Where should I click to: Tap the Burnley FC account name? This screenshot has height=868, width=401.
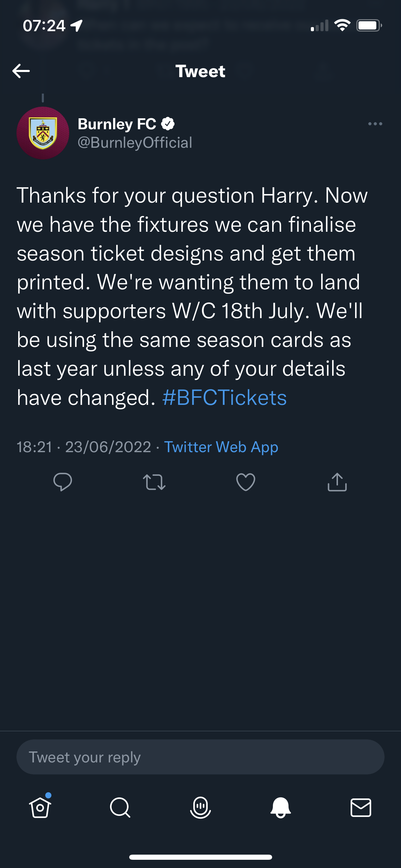coord(117,124)
